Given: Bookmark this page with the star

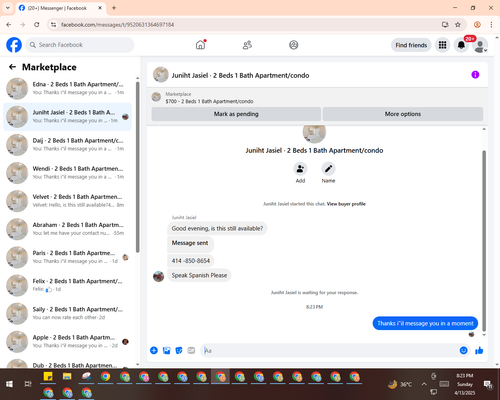Looking at the screenshot, I should pyautogui.click(x=458, y=25).
